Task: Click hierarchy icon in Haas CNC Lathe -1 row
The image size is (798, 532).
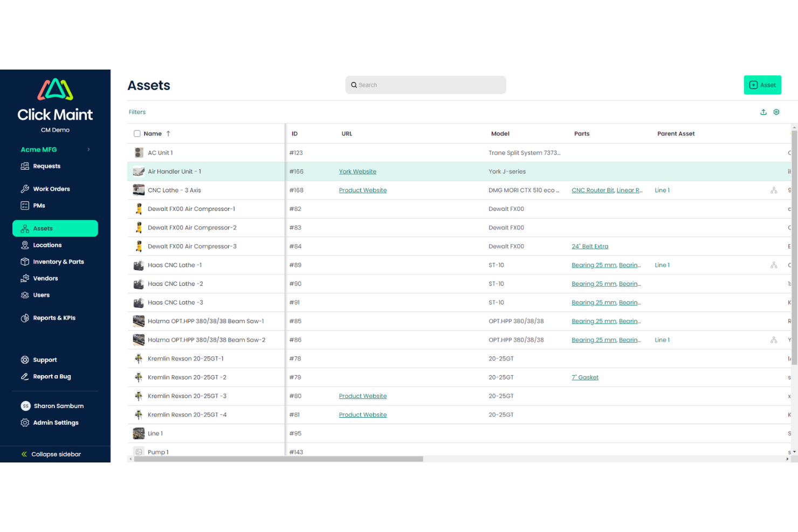Action: (774, 265)
